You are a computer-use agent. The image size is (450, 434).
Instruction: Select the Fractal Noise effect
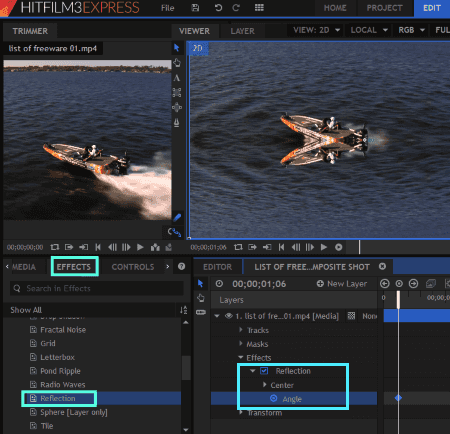pyautogui.click(x=63, y=330)
